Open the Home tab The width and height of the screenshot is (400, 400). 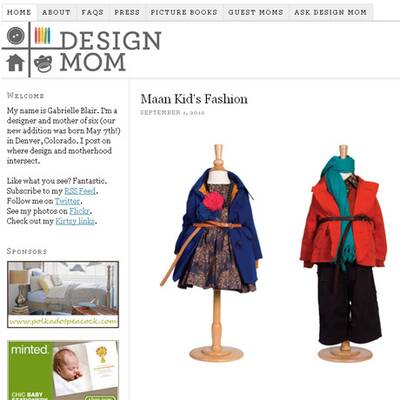click(x=19, y=12)
